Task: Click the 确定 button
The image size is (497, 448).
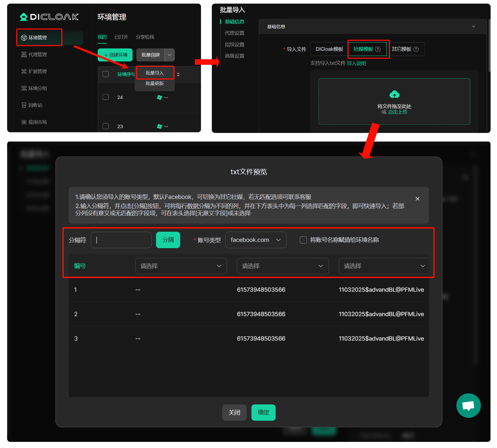Action: (263, 412)
